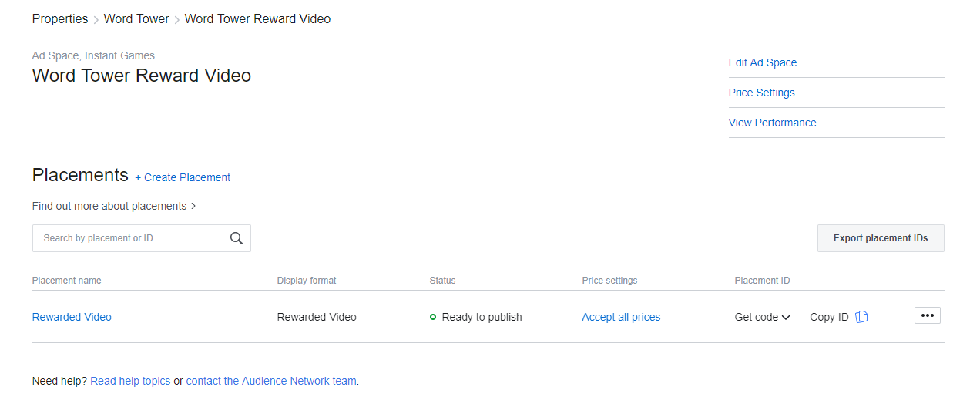Open Price Settings link
The height and width of the screenshot is (407, 980).
tap(762, 92)
